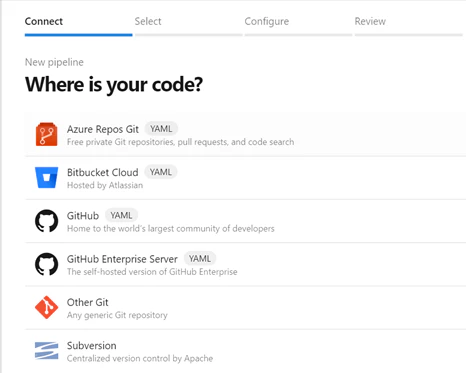The height and width of the screenshot is (373, 466).
Task: Click the GitHub Enterprise Server icon
Action: point(46,264)
